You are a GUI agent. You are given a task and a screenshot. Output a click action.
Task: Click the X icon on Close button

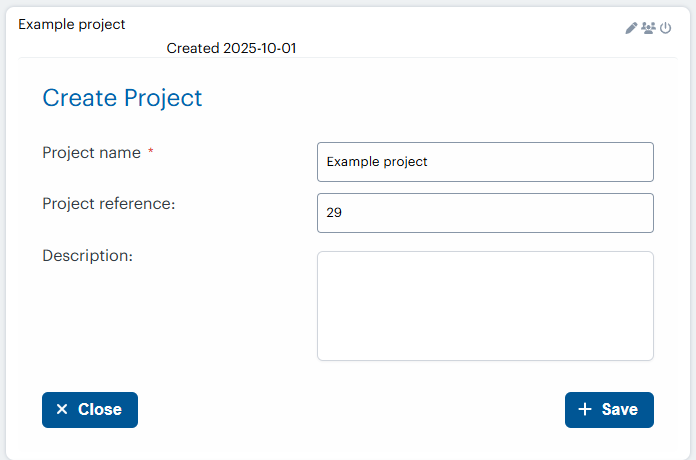pyautogui.click(x=62, y=409)
